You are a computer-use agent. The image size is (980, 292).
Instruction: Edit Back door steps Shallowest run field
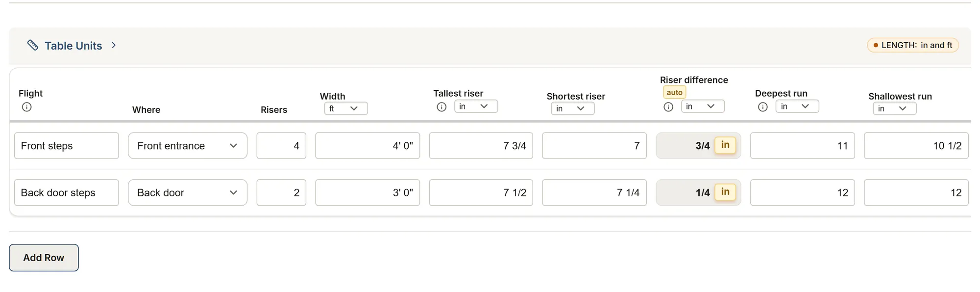(916, 193)
